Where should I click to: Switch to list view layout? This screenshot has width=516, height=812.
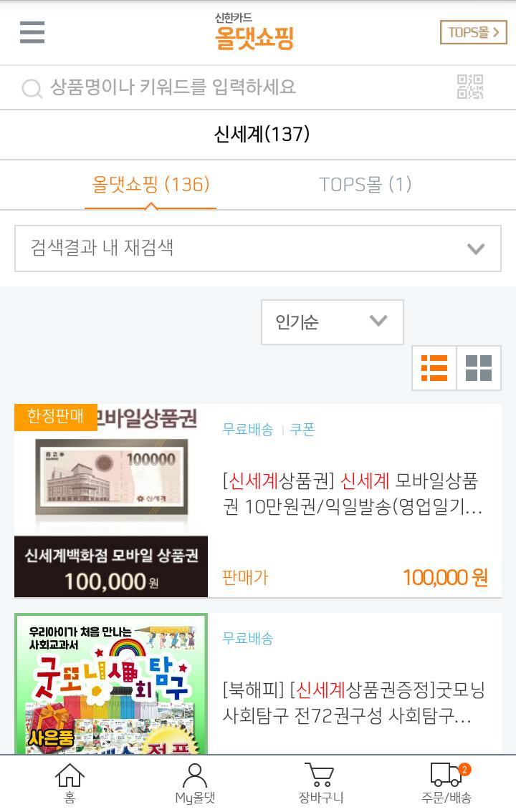pos(434,367)
